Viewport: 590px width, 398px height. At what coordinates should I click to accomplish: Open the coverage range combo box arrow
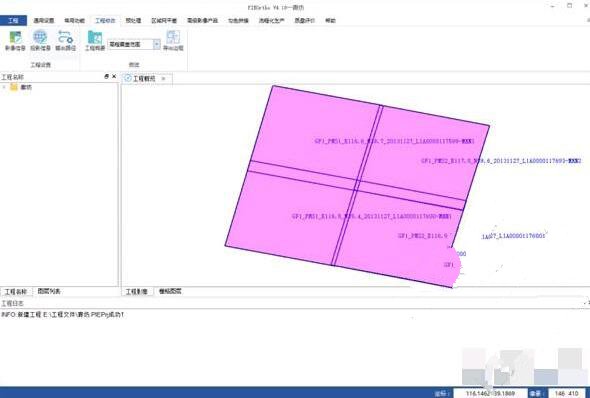coord(157,44)
